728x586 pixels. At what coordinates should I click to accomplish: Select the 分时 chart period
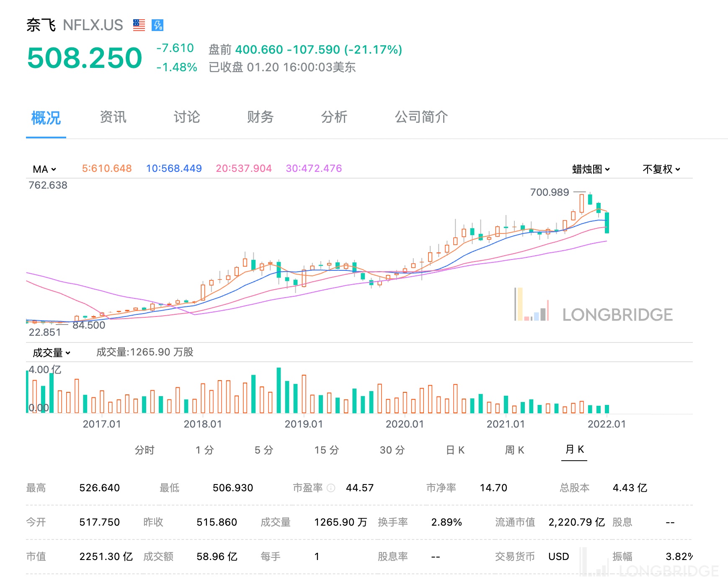[145, 450]
